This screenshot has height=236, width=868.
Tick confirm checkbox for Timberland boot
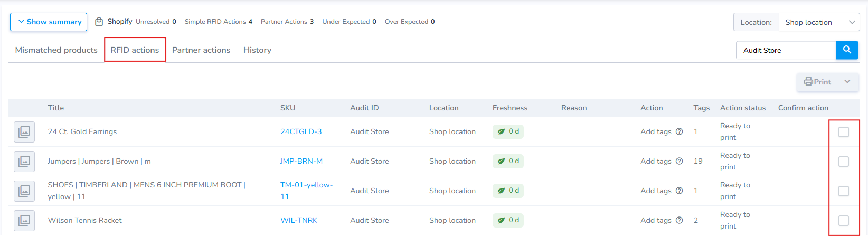point(844,191)
